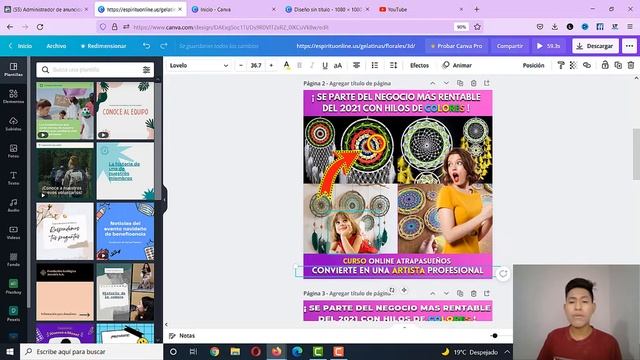Delete the selected element with trash icon
Viewport: 640px width, 360px height.
(x=631, y=65)
